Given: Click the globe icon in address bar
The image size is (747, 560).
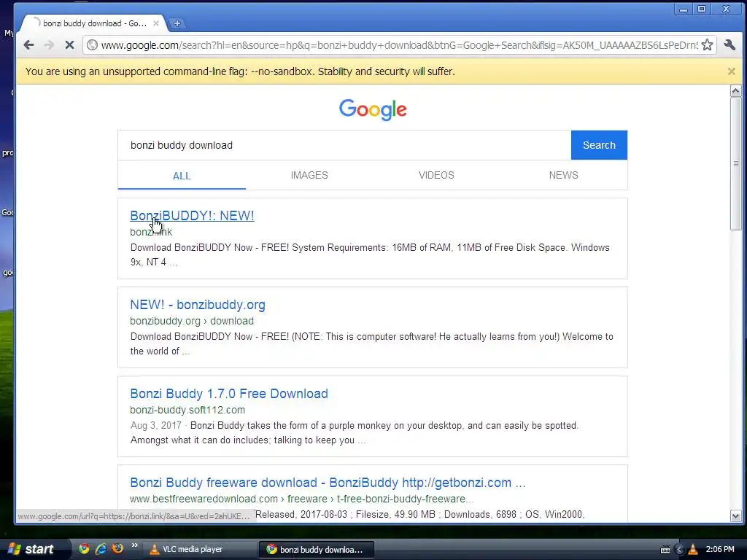Looking at the screenshot, I should point(93,45).
